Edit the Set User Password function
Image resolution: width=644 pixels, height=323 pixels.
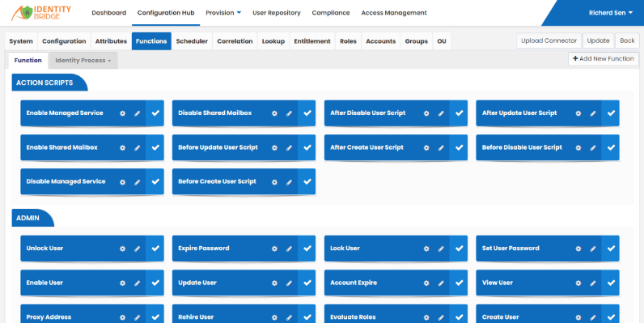(x=593, y=249)
